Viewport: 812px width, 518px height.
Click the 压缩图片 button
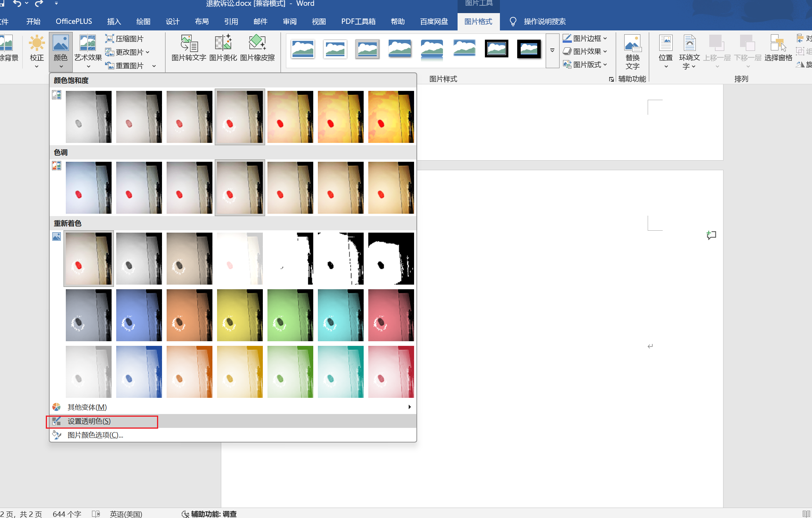point(124,39)
